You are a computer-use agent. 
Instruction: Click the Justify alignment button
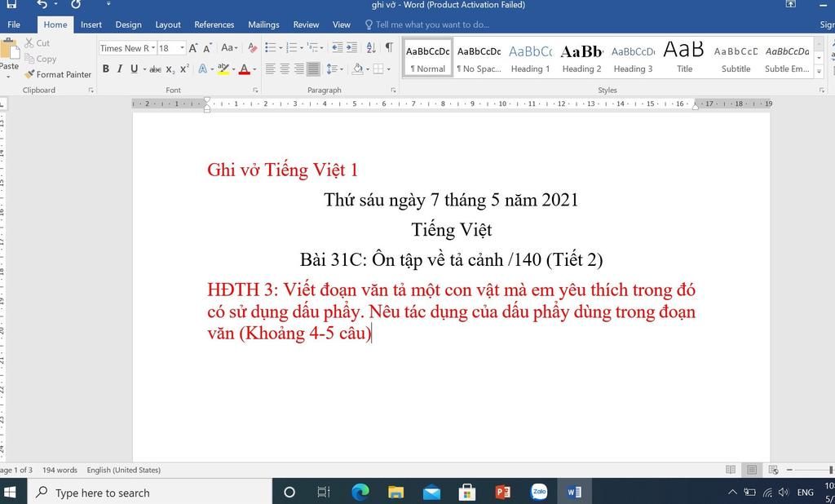(x=313, y=69)
